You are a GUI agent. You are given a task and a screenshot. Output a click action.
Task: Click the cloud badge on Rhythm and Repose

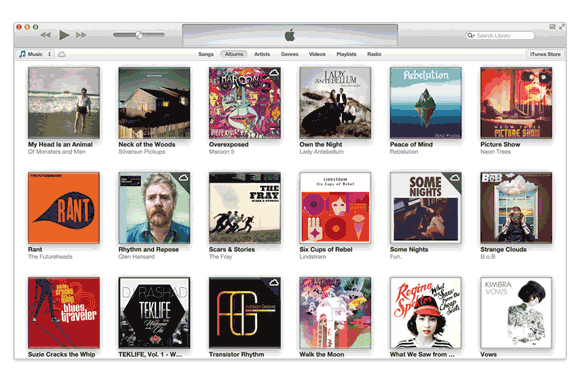coord(183,178)
